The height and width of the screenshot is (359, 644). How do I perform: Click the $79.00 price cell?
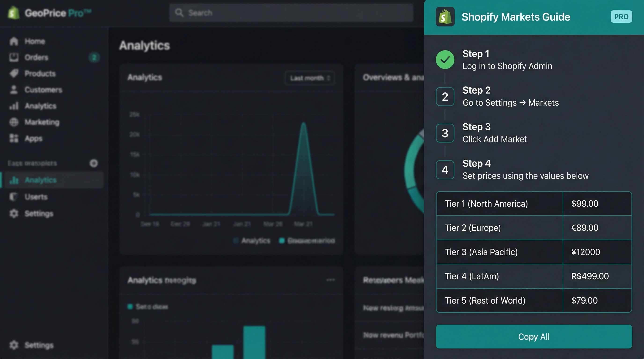tap(597, 301)
